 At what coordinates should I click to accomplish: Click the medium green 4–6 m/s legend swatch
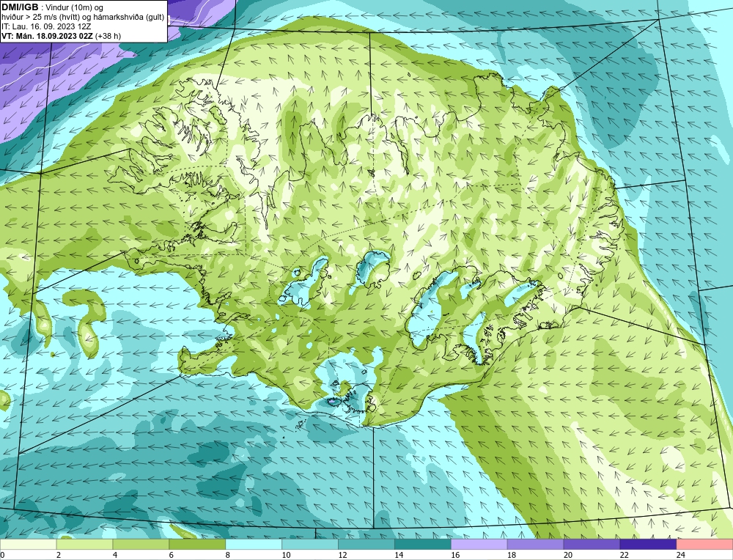(x=141, y=544)
